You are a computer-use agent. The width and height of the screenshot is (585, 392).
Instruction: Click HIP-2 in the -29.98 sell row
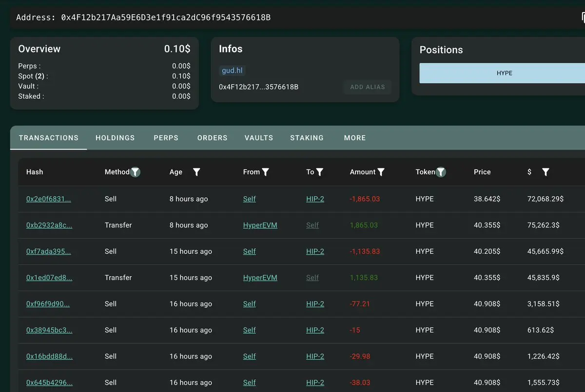315,356
